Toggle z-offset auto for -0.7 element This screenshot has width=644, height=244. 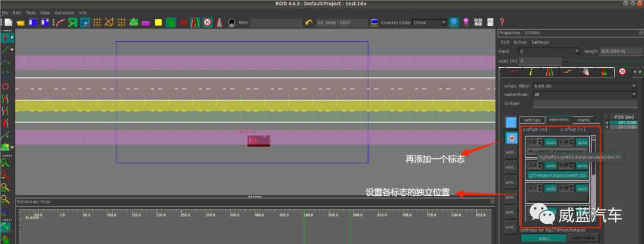pyautogui.click(x=550, y=188)
